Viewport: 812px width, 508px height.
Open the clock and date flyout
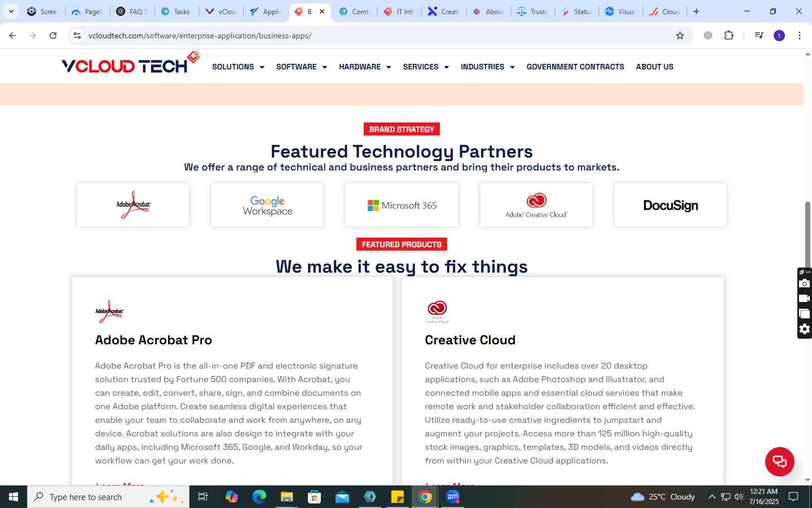pyautogui.click(x=764, y=497)
